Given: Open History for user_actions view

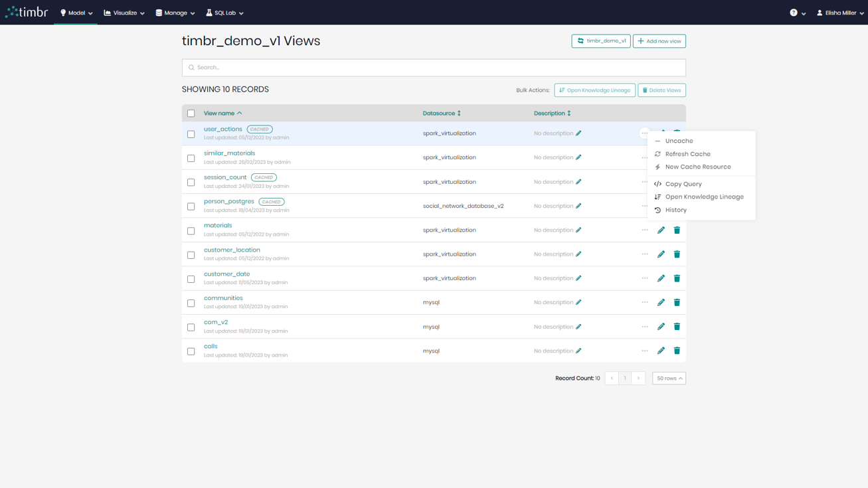Looking at the screenshot, I should [x=677, y=210].
